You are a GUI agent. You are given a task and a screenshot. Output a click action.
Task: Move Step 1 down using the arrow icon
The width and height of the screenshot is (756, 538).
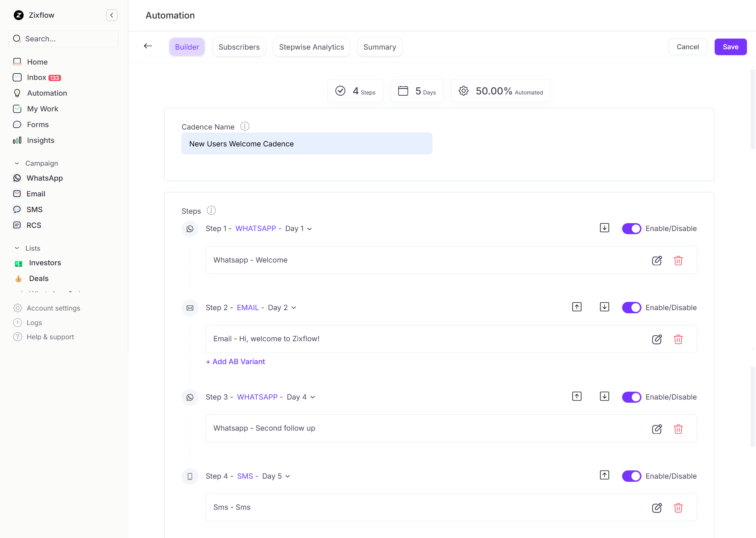pyautogui.click(x=604, y=228)
